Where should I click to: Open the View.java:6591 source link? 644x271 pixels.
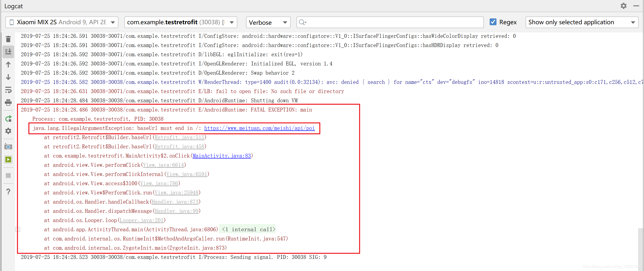click(x=187, y=174)
